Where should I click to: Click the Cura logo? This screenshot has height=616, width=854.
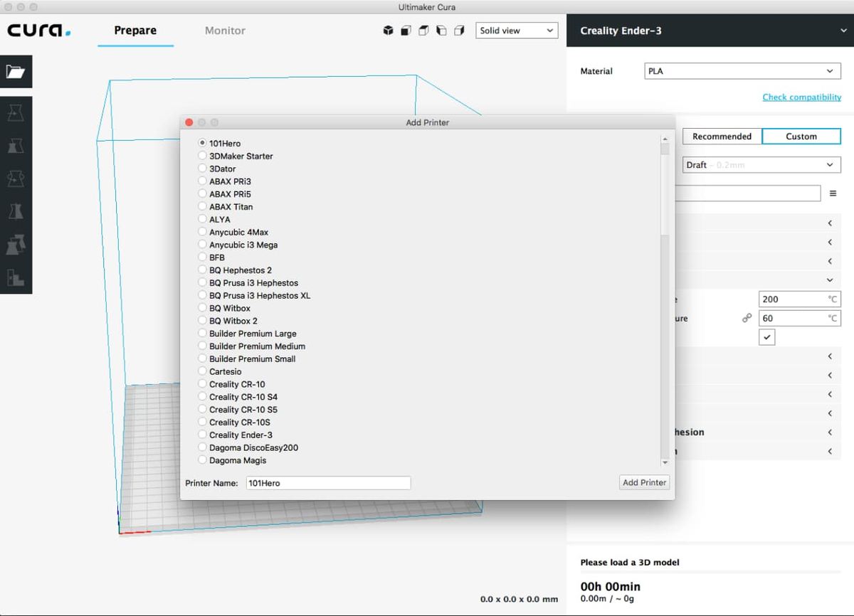point(39,31)
